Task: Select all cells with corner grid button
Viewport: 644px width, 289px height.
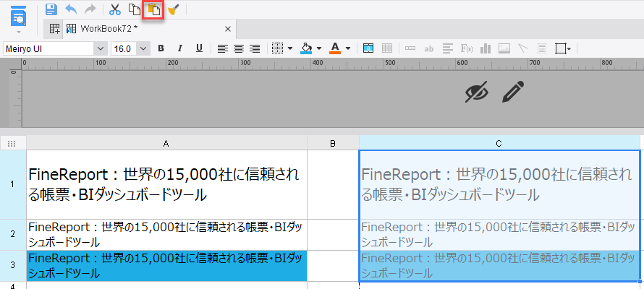Action: click(x=12, y=143)
